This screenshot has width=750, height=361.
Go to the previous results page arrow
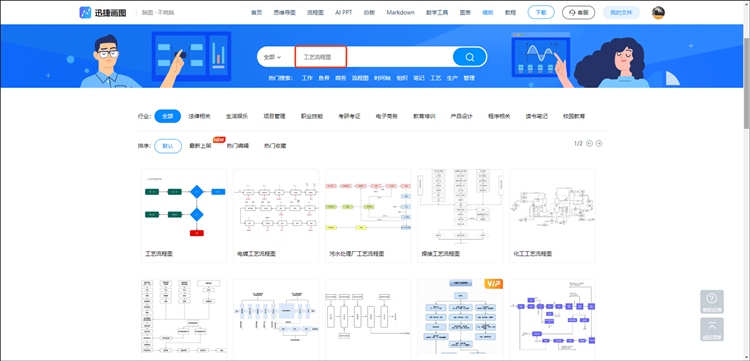tap(589, 143)
